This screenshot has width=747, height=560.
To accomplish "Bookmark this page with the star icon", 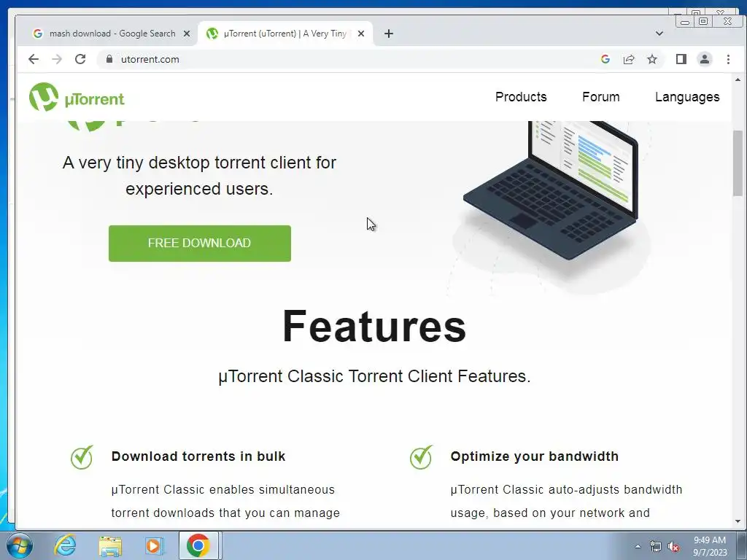I will [651, 59].
